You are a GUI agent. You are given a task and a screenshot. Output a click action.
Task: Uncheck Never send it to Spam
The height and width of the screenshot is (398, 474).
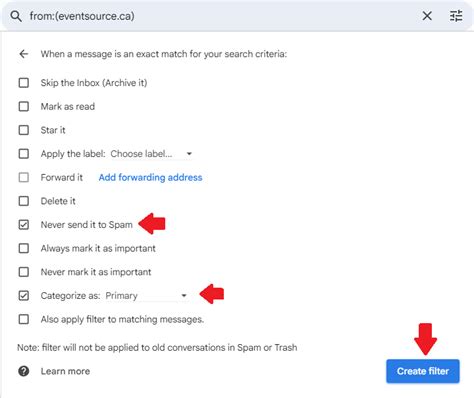click(24, 225)
